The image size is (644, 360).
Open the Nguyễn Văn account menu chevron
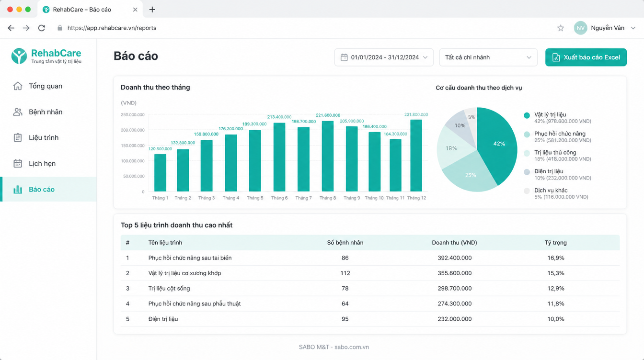[x=633, y=28]
